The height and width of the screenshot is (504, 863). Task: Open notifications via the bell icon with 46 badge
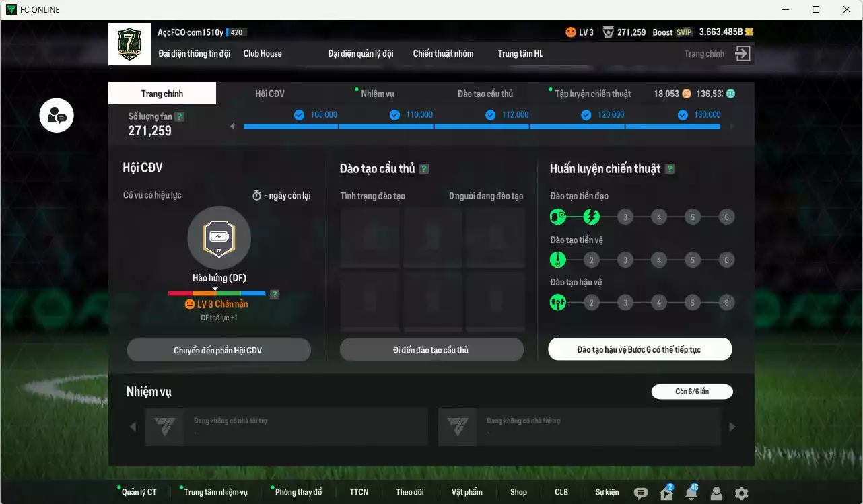[691, 493]
